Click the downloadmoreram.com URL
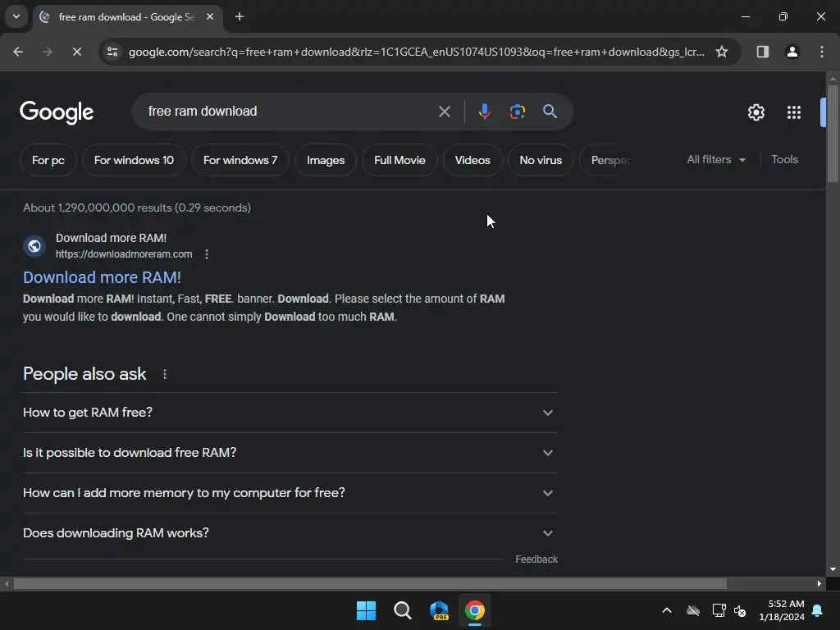 (124, 254)
